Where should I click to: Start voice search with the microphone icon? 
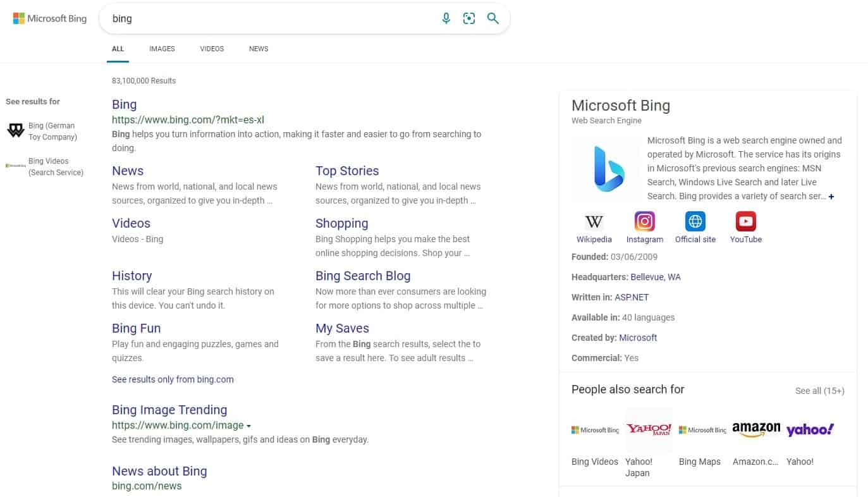(446, 18)
